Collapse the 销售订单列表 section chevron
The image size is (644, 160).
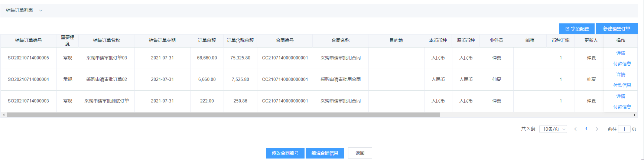coord(41,10)
